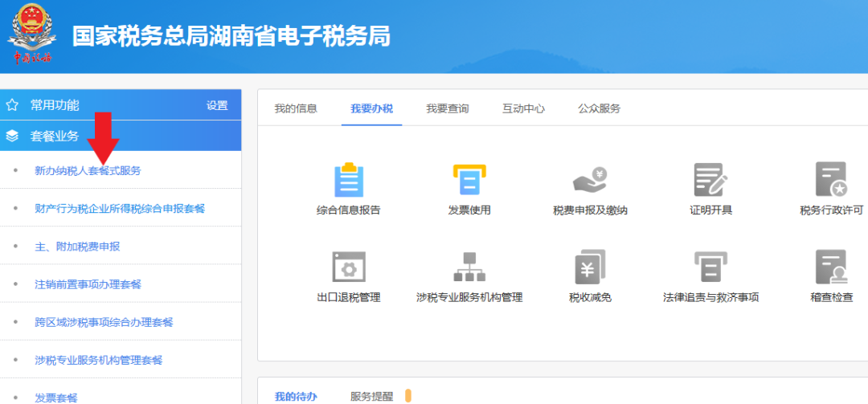The height and width of the screenshot is (404, 868).
Task: Open the 税务行政许可 icon
Action: [x=832, y=179]
